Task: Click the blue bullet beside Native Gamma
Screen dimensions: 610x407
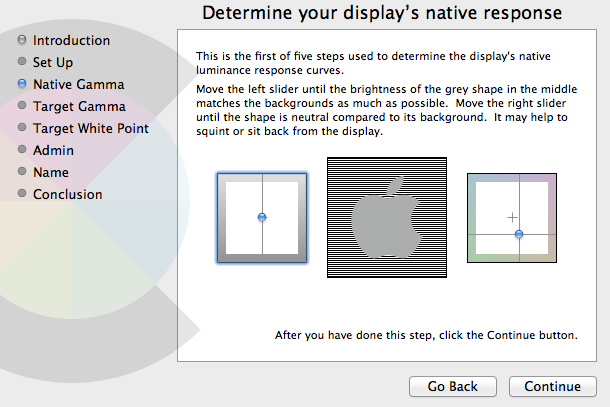Action: (x=22, y=85)
